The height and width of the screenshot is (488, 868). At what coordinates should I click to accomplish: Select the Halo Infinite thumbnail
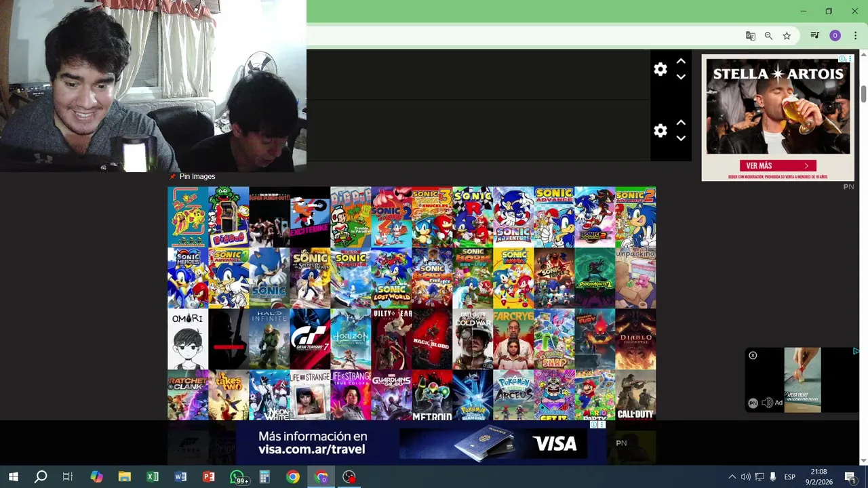tap(269, 339)
